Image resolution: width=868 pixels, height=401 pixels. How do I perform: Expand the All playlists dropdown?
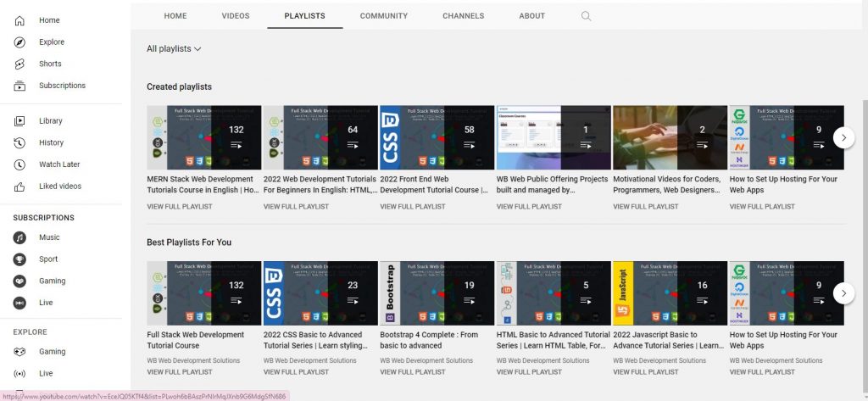point(174,49)
